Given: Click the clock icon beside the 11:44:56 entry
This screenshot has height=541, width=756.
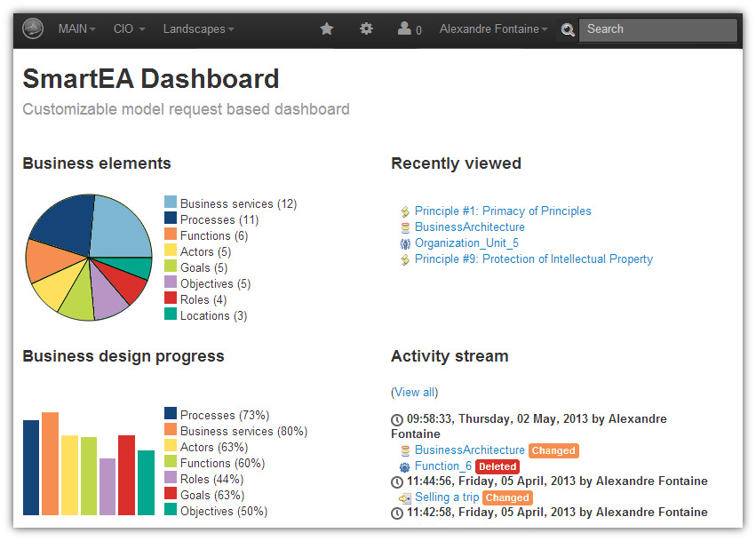Looking at the screenshot, I should pyautogui.click(x=398, y=481).
